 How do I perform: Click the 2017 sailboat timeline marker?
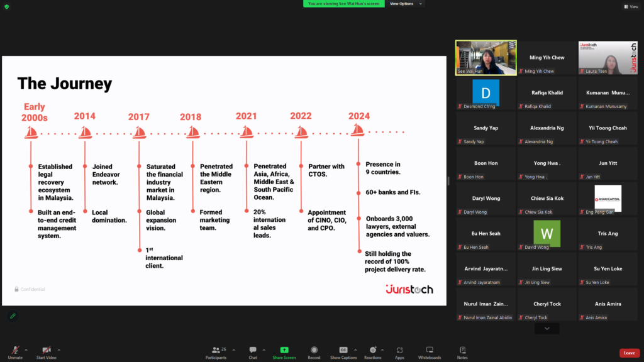pos(139,132)
